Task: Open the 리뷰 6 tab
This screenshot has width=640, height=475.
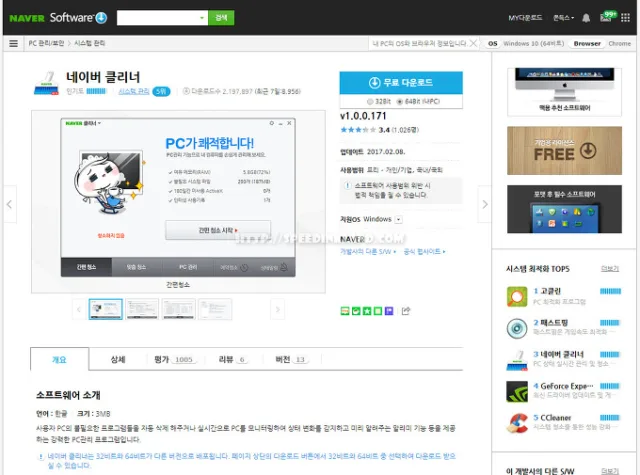Action: tap(233, 359)
